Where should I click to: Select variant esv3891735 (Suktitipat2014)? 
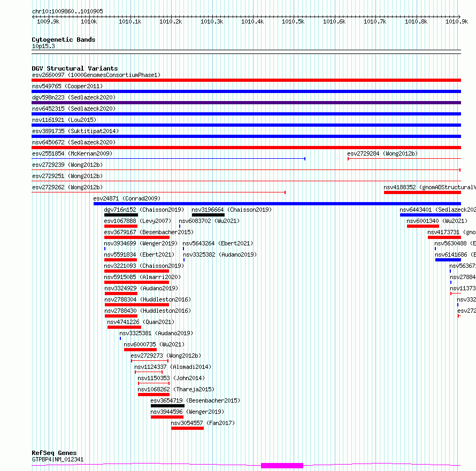tap(246, 136)
